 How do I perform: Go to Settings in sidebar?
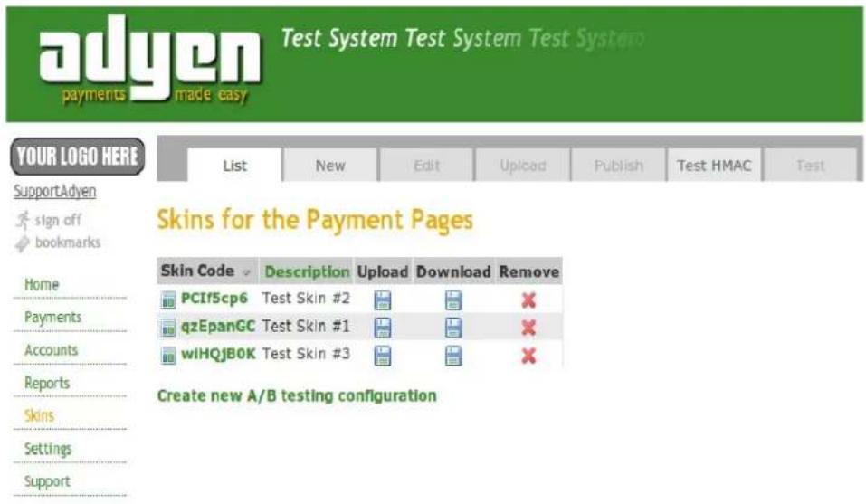tap(48, 449)
